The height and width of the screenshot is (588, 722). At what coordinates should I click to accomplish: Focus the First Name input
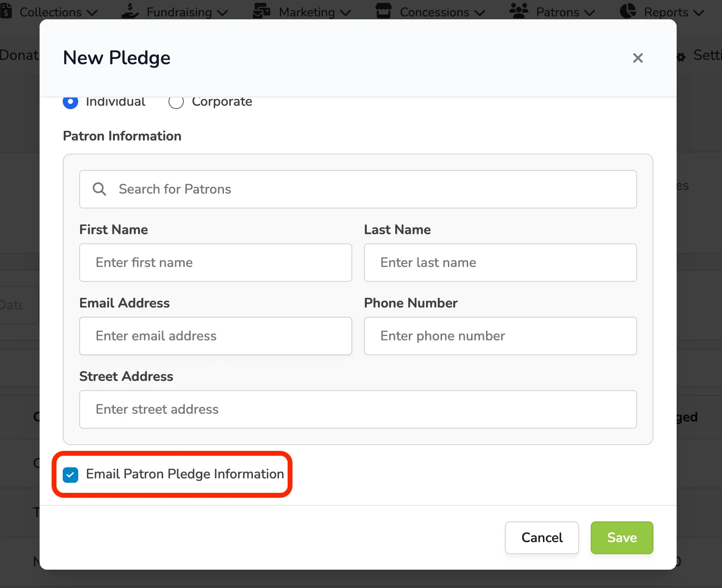215,263
